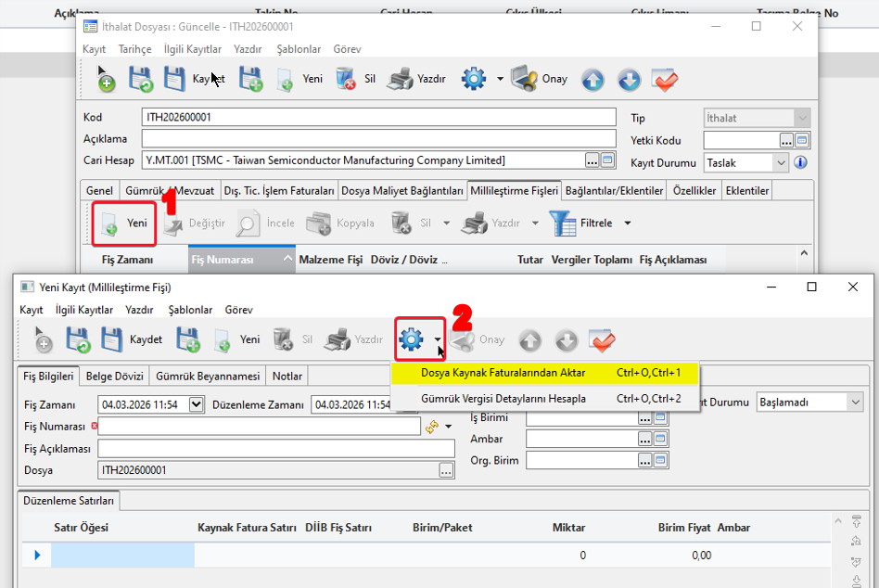Click the ellipsis button next to Cari Hesap

pos(592,160)
